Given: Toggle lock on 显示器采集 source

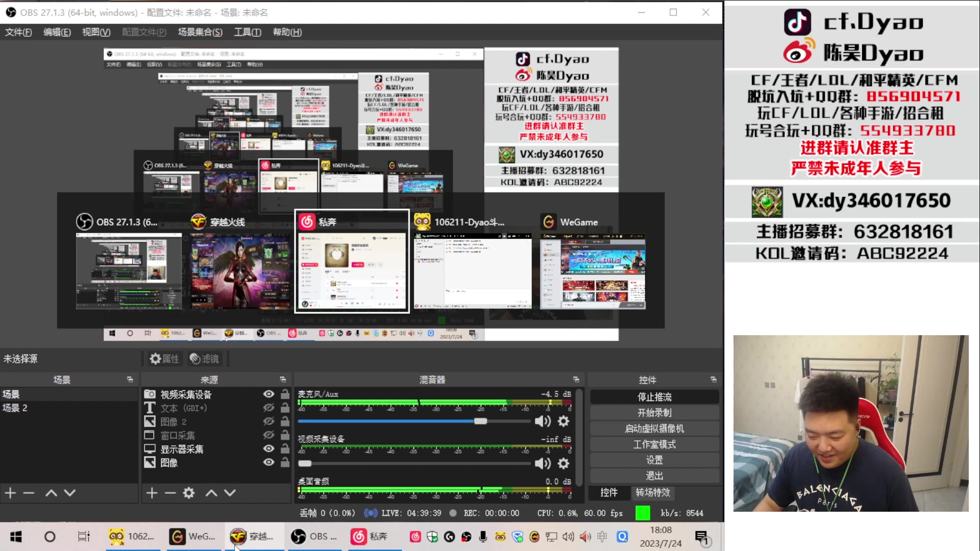Looking at the screenshot, I should pyautogui.click(x=285, y=449).
